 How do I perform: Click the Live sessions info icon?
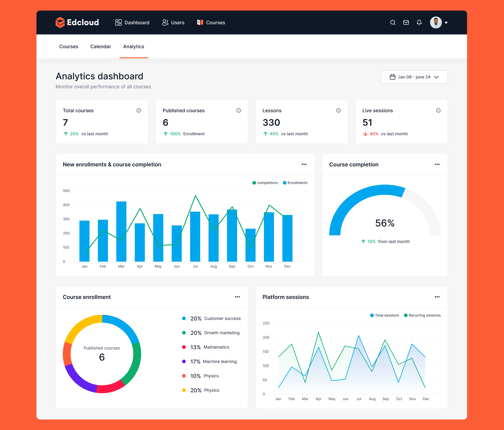(x=438, y=110)
